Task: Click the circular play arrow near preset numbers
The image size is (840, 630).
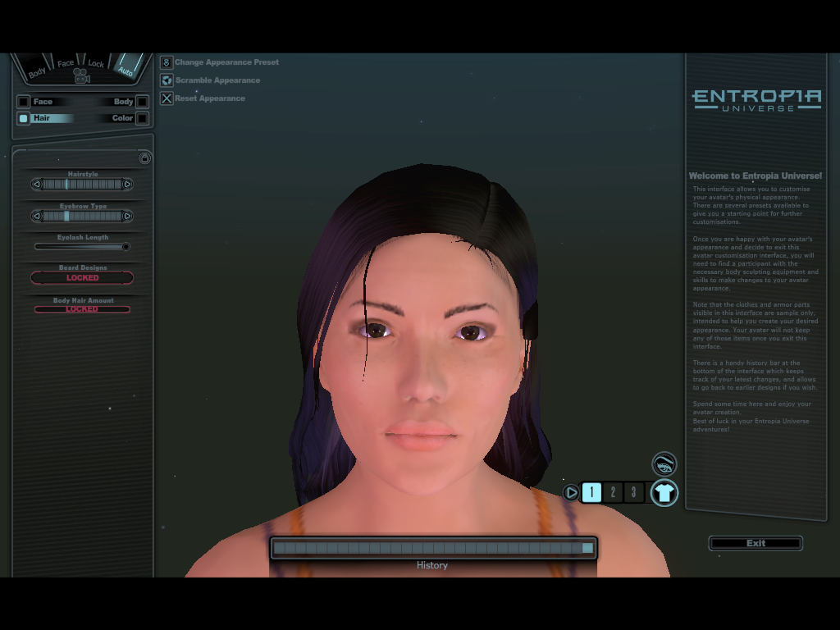Action: (571, 492)
